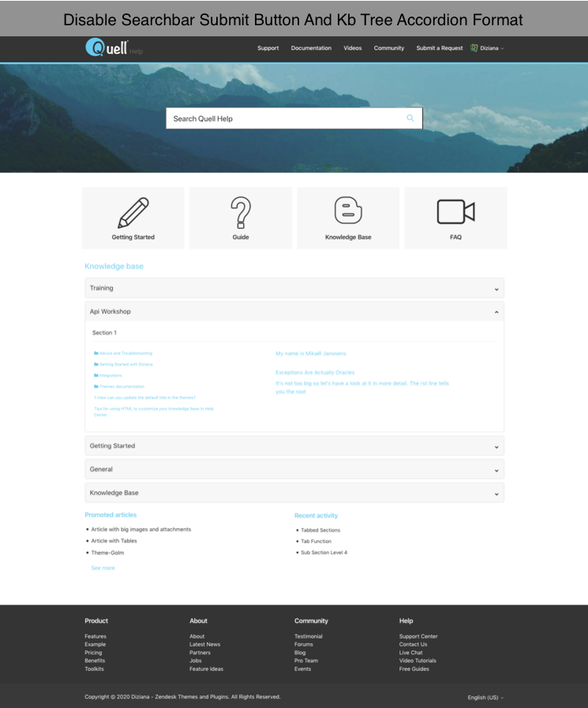Select Community in the top navigation
The width and height of the screenshot is (588, 708).
pos(389,48)
